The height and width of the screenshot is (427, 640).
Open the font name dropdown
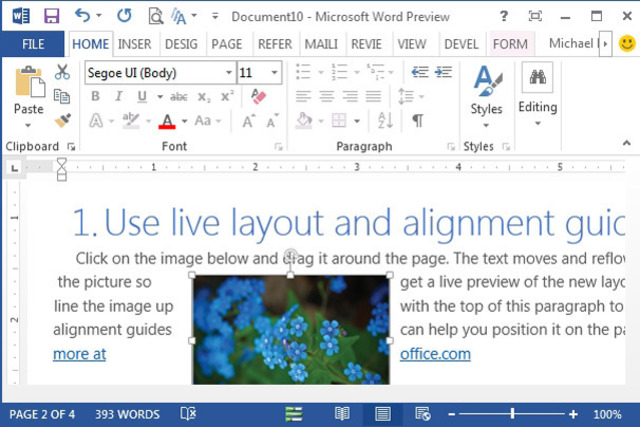[x=229, y=73]
